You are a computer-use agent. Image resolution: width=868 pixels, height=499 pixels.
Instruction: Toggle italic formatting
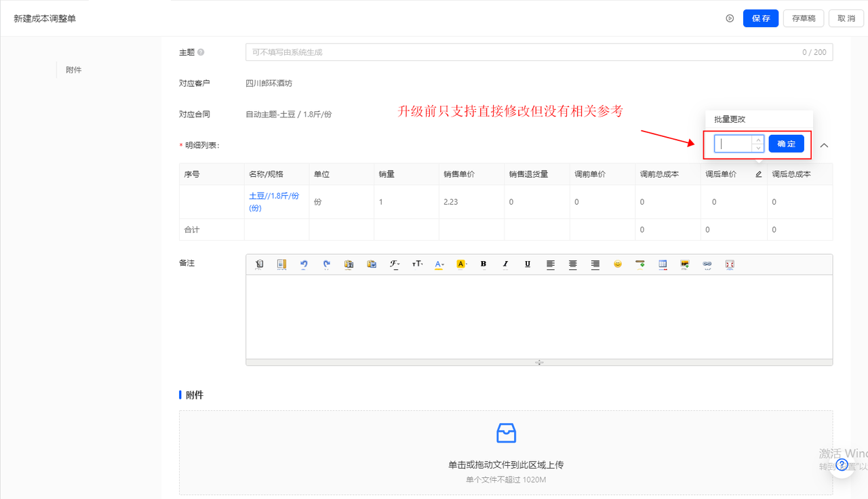(506, 264)
